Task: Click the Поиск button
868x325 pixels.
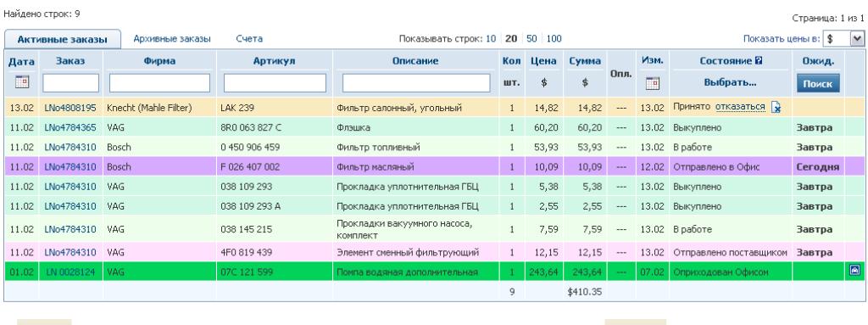Action: (x=818, y=84)
